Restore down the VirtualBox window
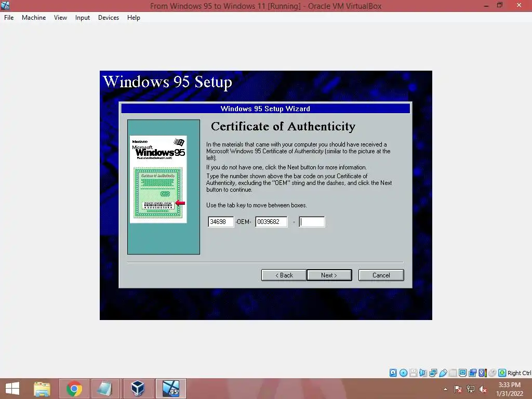Screen dimensions: 532x399 [500, 5]
